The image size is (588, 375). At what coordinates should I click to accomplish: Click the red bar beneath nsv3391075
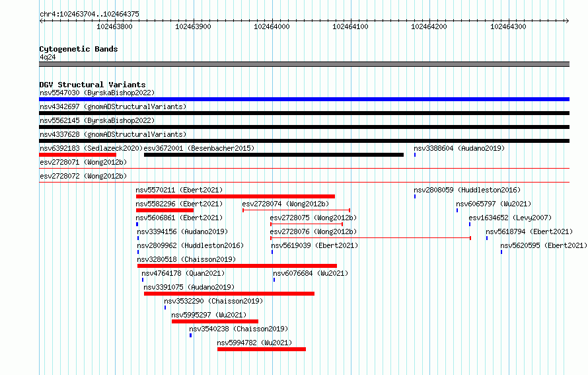tap(229, 294)
